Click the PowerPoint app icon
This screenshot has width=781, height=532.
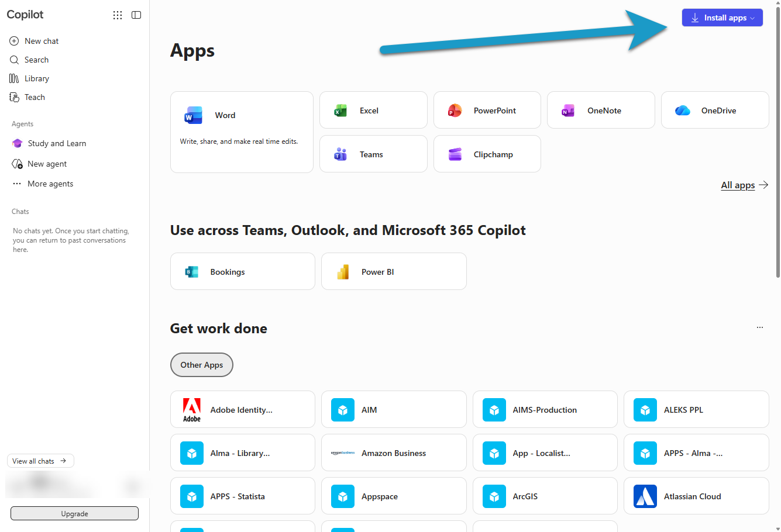tap(455, 110)
